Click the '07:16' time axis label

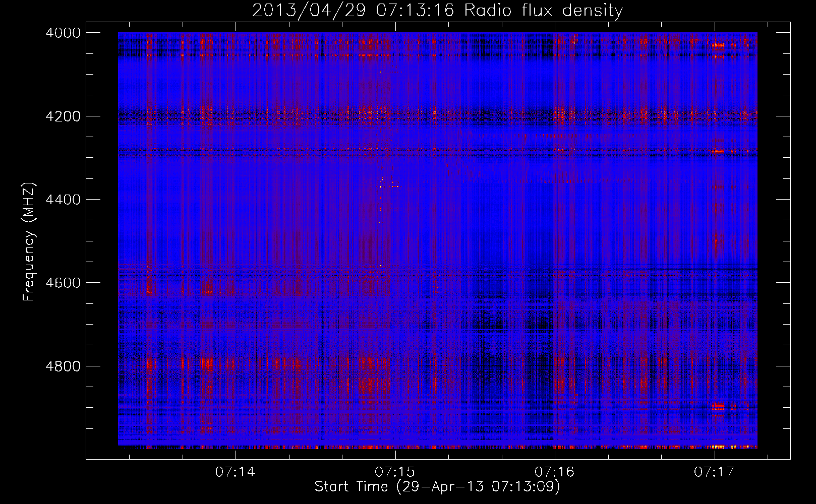pyautogui.click(x=554, y=472)
